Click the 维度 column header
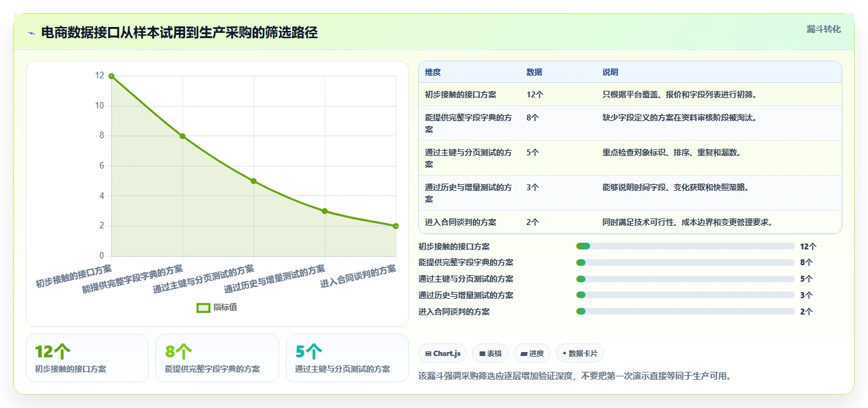 [x=433, y=72]
